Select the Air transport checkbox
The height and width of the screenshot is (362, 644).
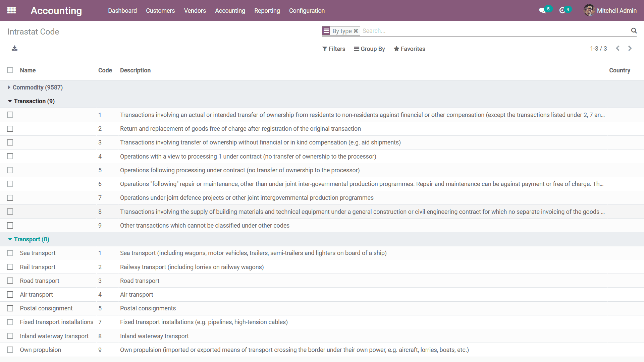point(10,295)
